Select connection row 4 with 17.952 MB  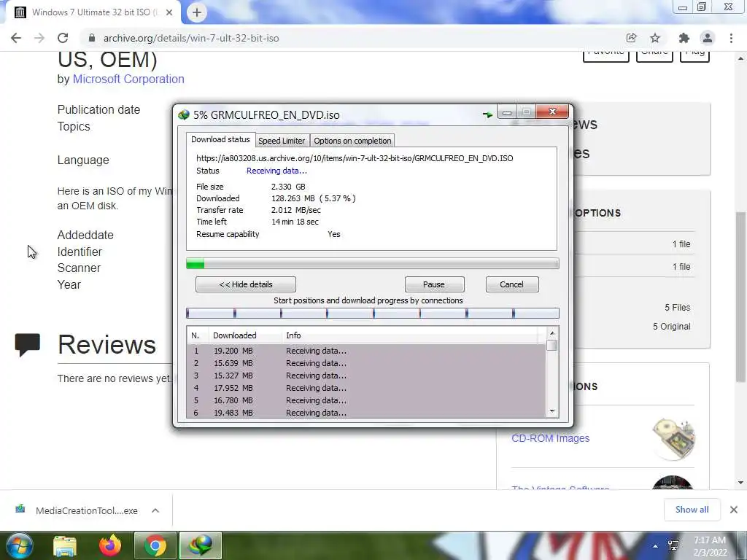click(366, 388)
